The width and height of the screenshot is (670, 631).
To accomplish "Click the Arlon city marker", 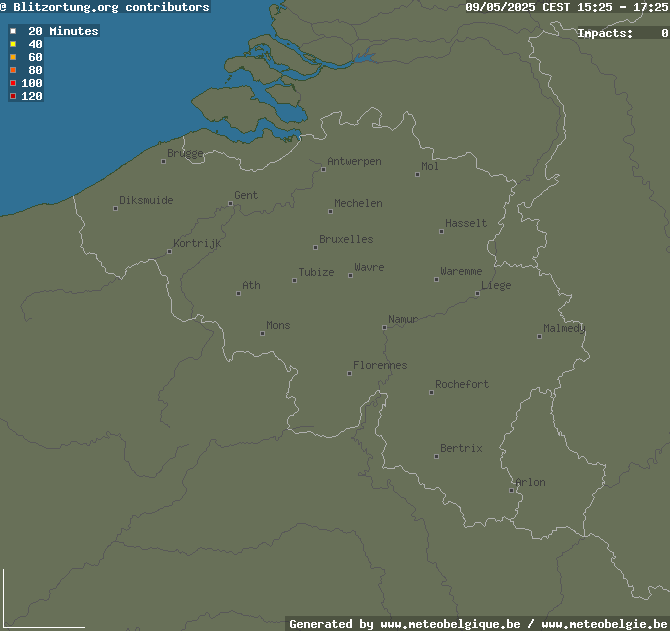I will click(511, 490).
